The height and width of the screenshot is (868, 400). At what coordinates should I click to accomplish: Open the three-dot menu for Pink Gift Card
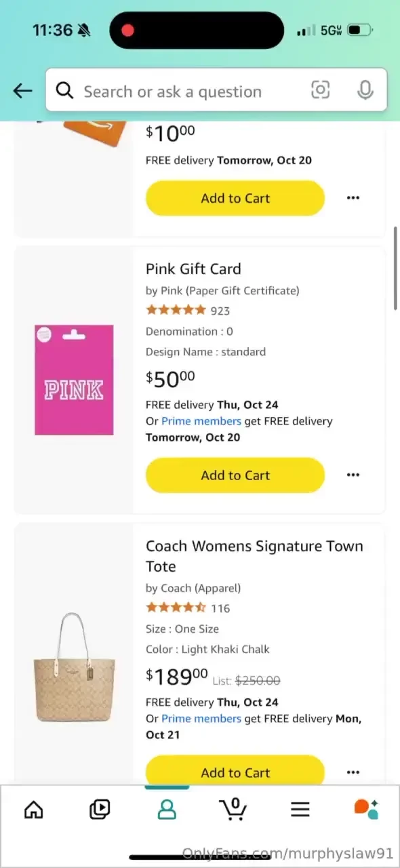[x=353, y=475]
